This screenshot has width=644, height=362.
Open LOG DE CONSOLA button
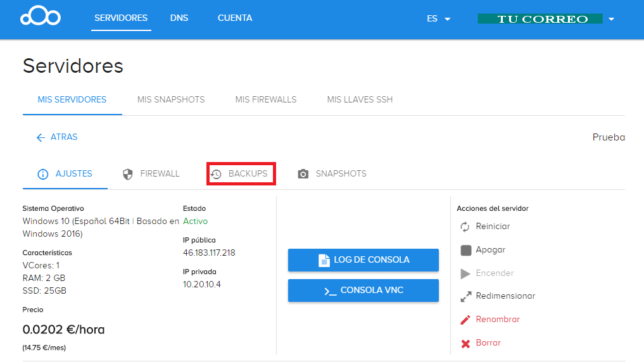pos(363,260)
